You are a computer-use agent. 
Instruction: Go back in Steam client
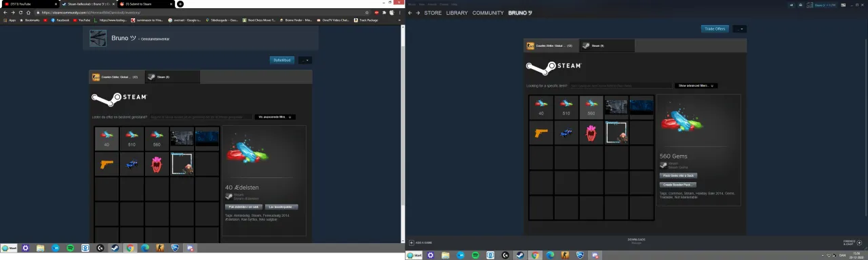click(x=410, y=13)
